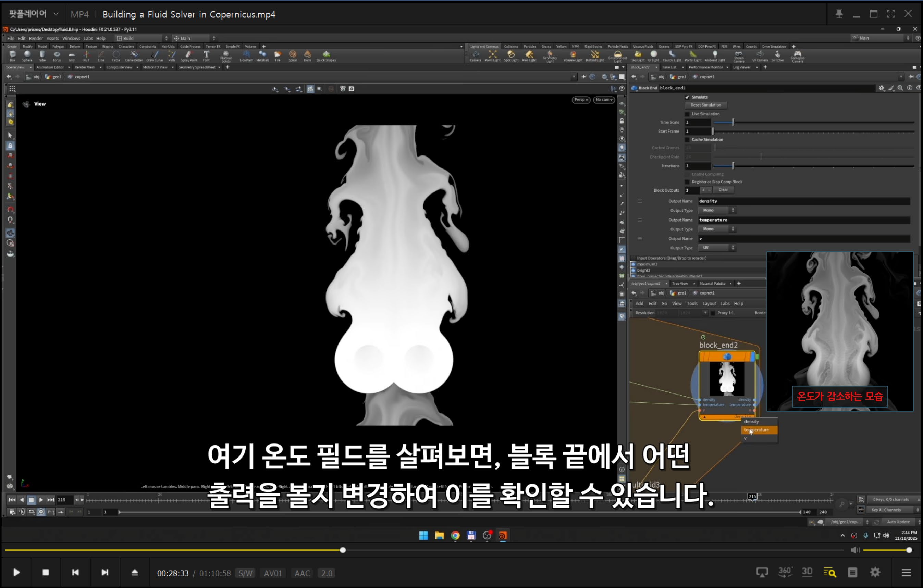
Task: Open File Explorer from the Windows taskbar
Action: click(439, 535)
